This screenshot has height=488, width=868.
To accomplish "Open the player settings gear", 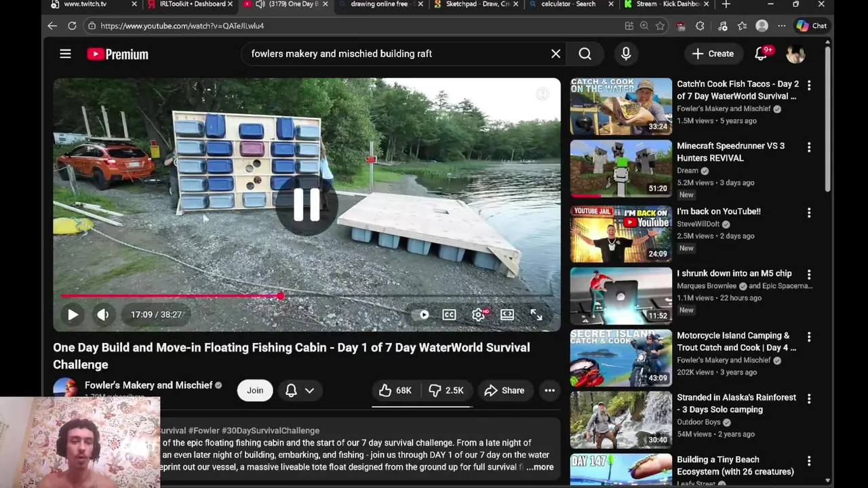I will (479, 314).
